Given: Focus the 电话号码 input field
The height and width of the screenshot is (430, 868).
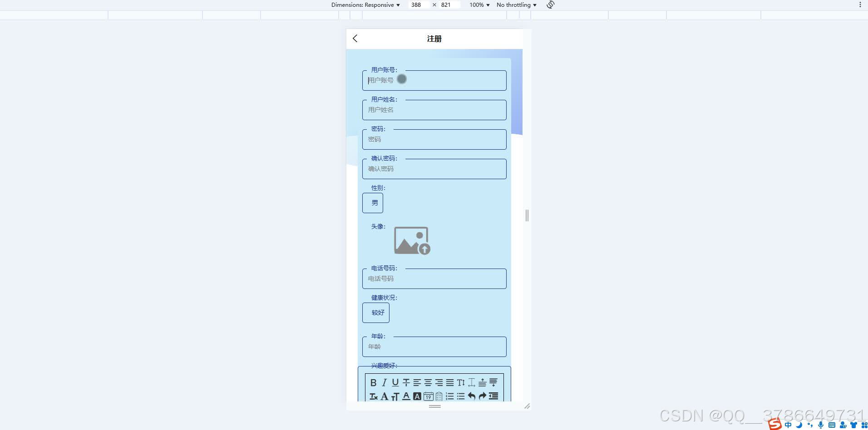Looking at the screenshot, I should point(434,279).
